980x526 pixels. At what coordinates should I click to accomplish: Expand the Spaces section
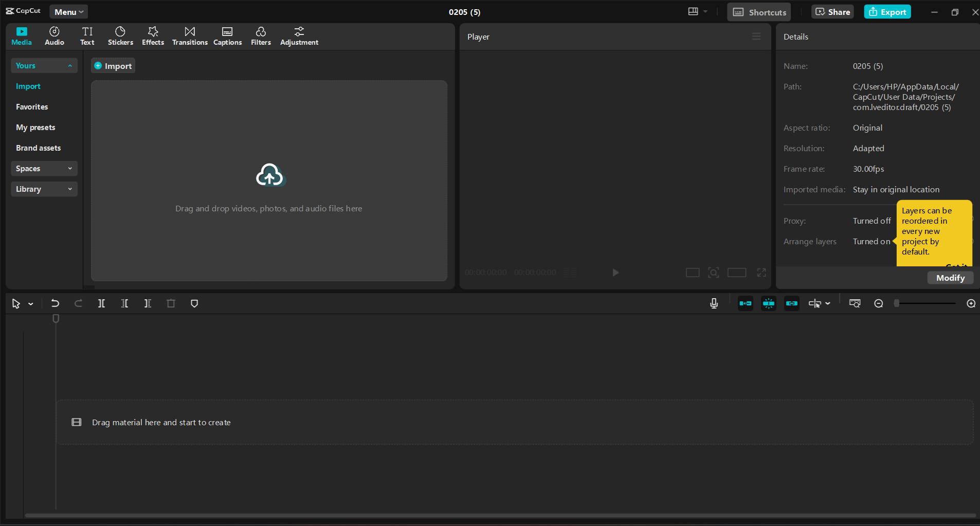click(x=44, y=169)
